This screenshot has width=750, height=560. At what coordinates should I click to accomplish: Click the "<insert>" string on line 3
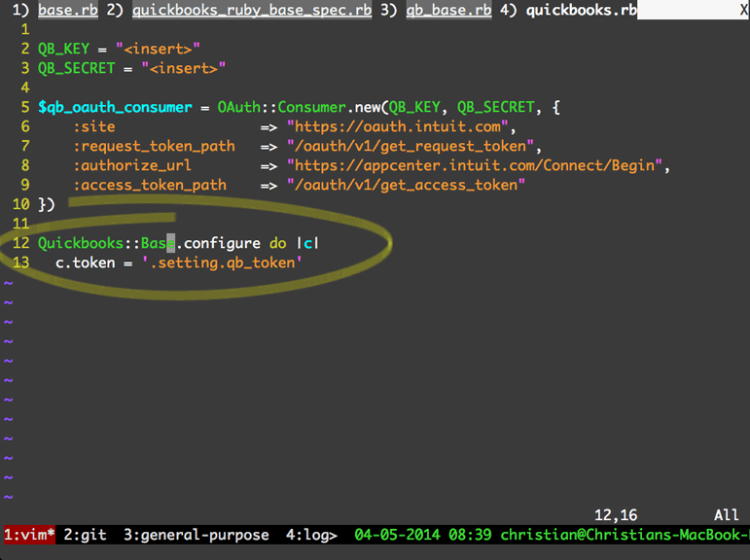[x=184, y=68]
